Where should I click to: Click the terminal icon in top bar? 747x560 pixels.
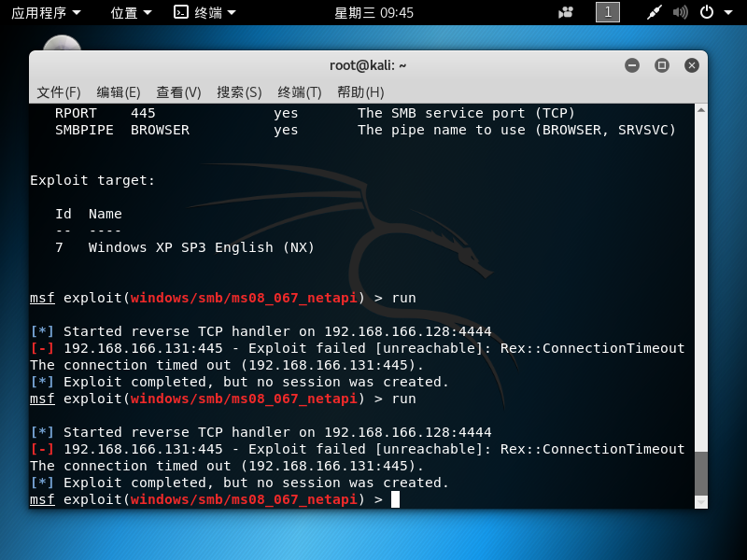coord(181,12)
